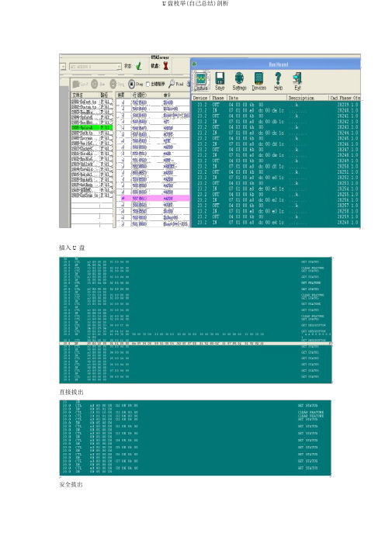This screenshot has height=554, width=392.
Task: Select the green highlighted file row
Action: 92,127
